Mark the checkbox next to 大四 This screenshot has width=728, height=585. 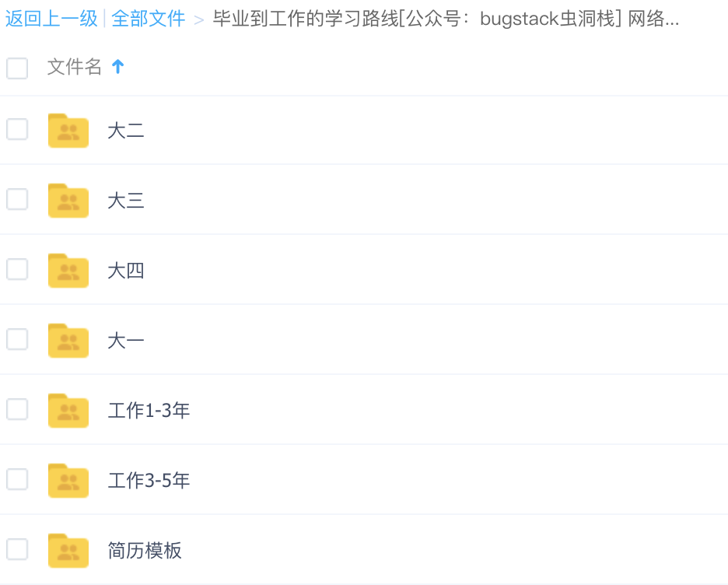click(17, 269)
